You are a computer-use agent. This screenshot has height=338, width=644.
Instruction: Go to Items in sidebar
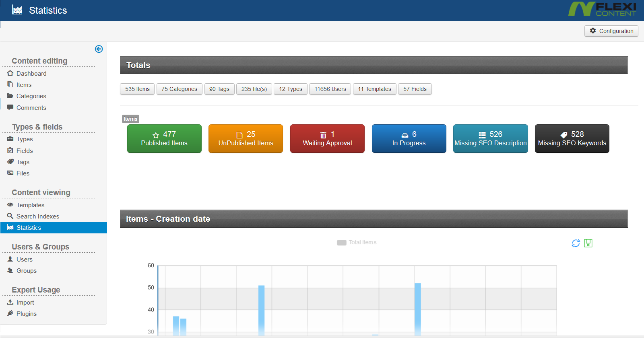tap(24, 84)
